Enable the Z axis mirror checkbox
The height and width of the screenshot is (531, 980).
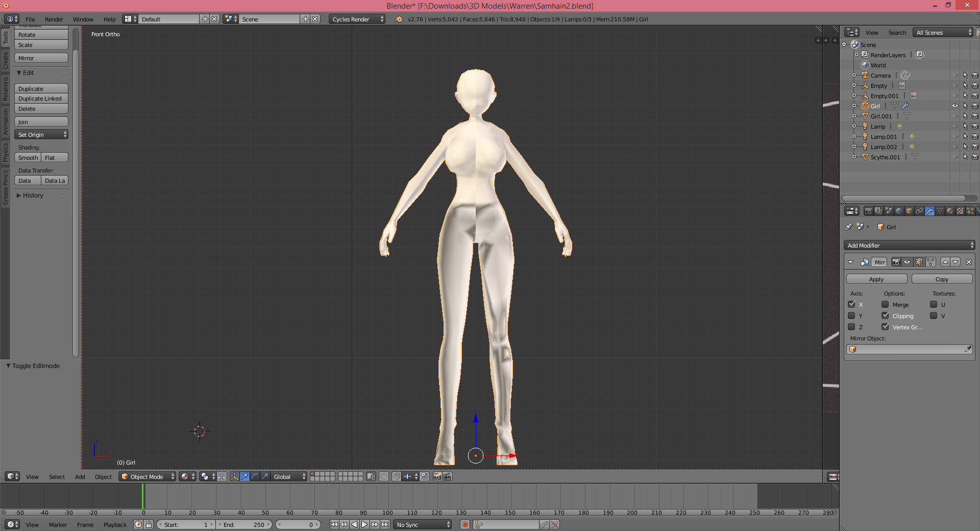click(851, 327)
